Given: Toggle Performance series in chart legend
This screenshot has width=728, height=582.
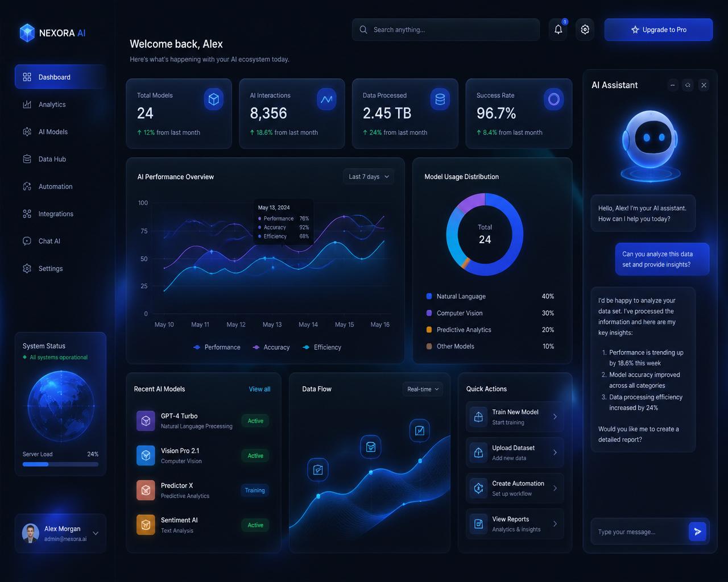Looking at the screenshot, I should pos(217,347).
